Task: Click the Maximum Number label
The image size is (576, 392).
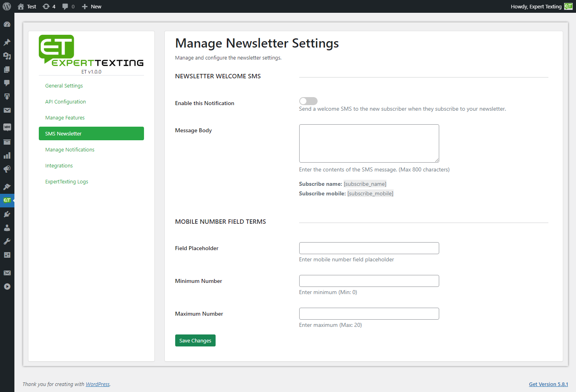Action: coord(199,314)
